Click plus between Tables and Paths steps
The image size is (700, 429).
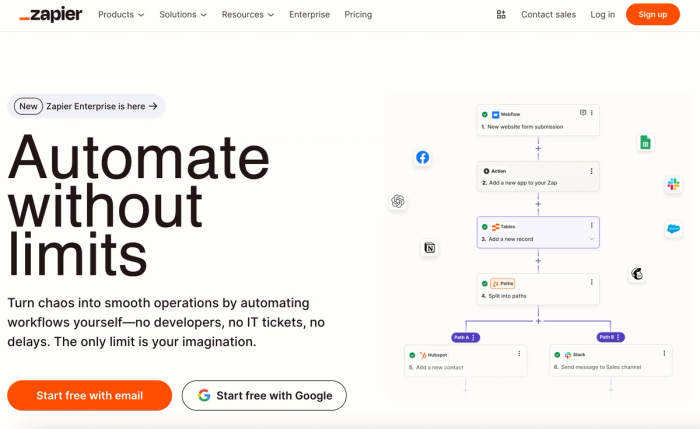click(x=538, y=261)
